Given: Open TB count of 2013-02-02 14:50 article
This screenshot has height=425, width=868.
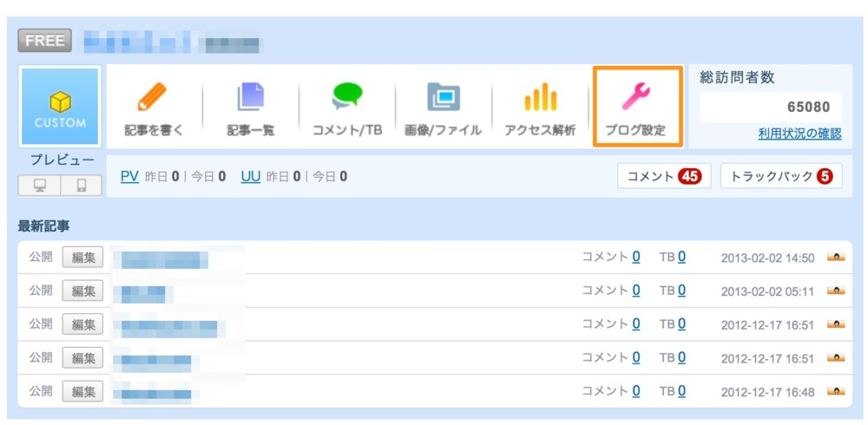Looking at the screenshot, I should pyautogui.click(x=682, y=257).
